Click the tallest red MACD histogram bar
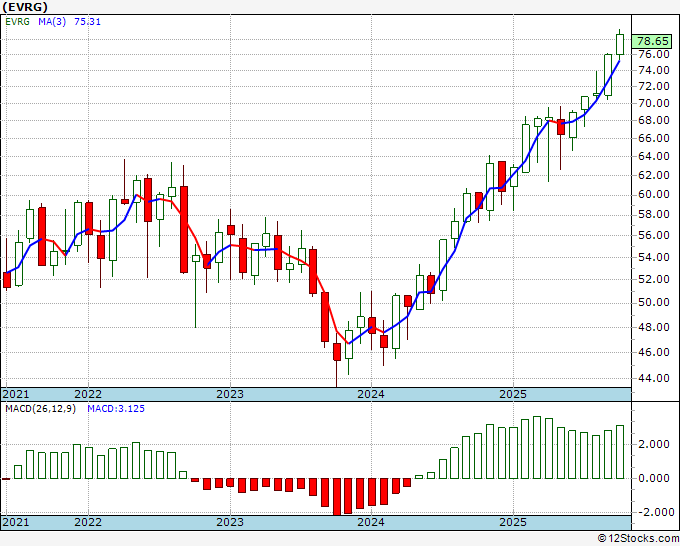Screen dimensions: 680x546 pyautogui.click(x=337, y=497)
